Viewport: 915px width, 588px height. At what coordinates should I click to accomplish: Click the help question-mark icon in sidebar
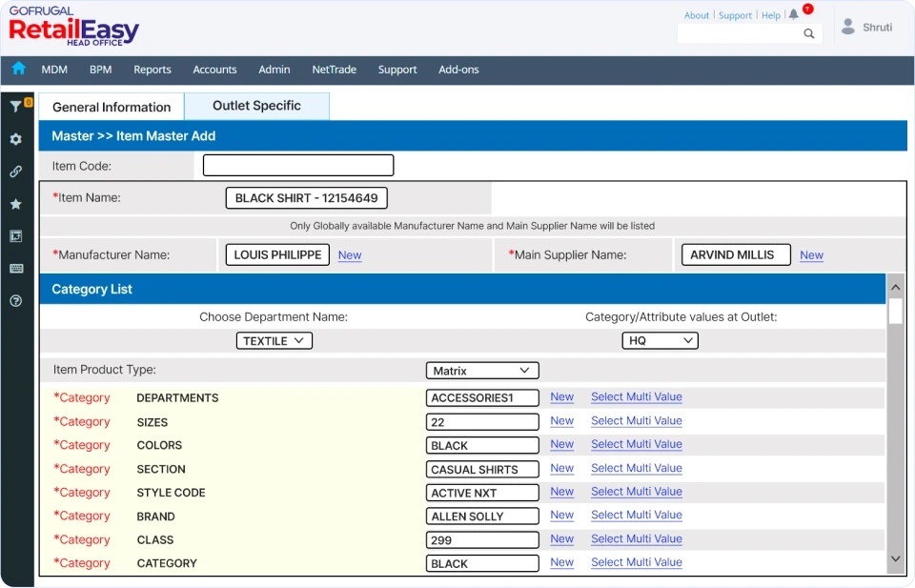pos(17,300)
